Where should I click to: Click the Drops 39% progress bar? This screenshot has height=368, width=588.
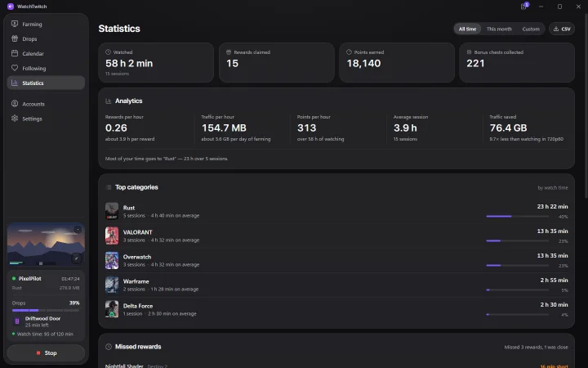click(x=46, y=310)
